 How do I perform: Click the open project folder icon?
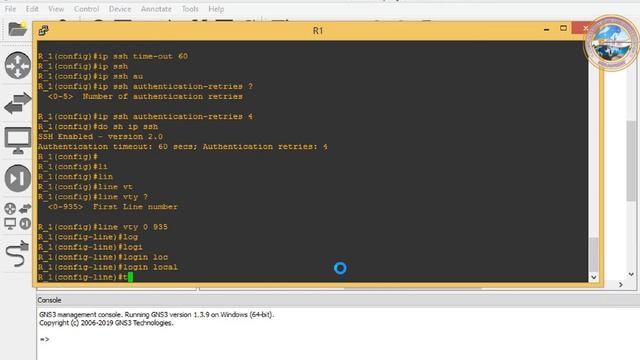(18, 29)
